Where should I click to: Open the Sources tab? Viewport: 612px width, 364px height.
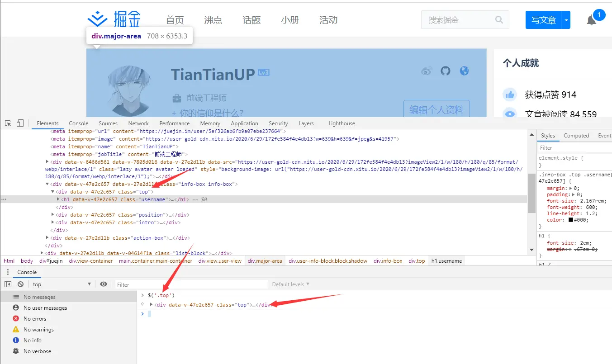108,123
